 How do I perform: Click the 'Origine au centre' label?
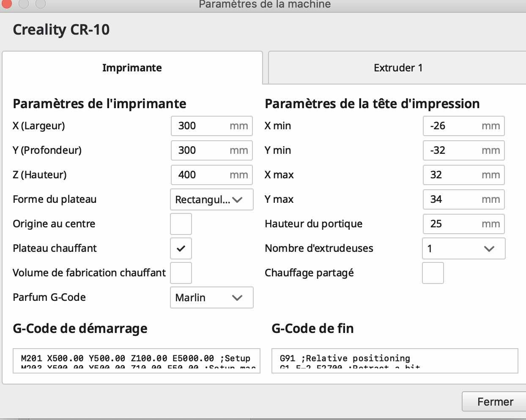(54, 224)
